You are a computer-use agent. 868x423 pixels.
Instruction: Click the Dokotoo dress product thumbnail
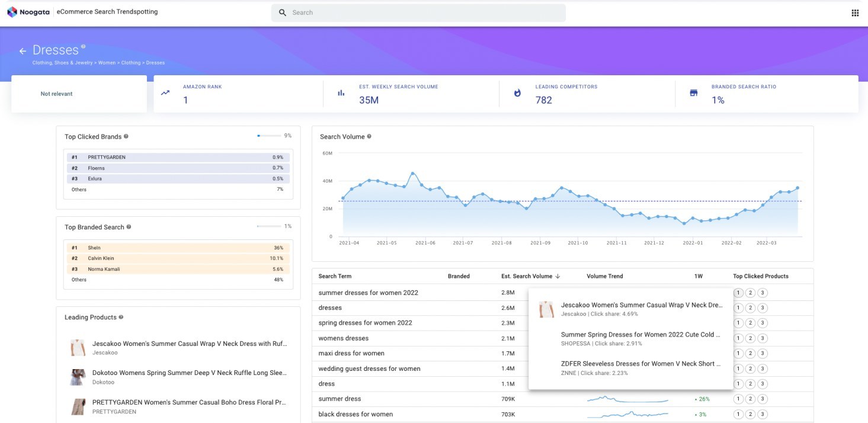coord(78,377)
